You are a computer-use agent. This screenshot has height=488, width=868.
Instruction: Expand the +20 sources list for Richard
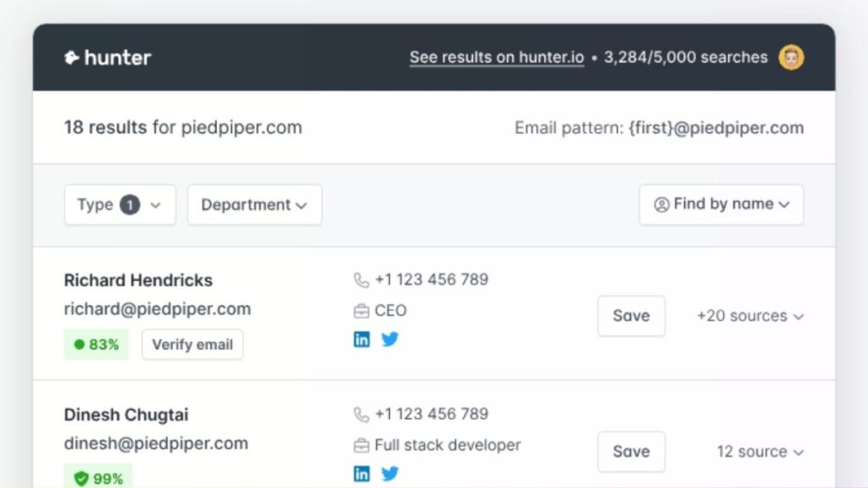pyautogui.click(x=749, y=316)
